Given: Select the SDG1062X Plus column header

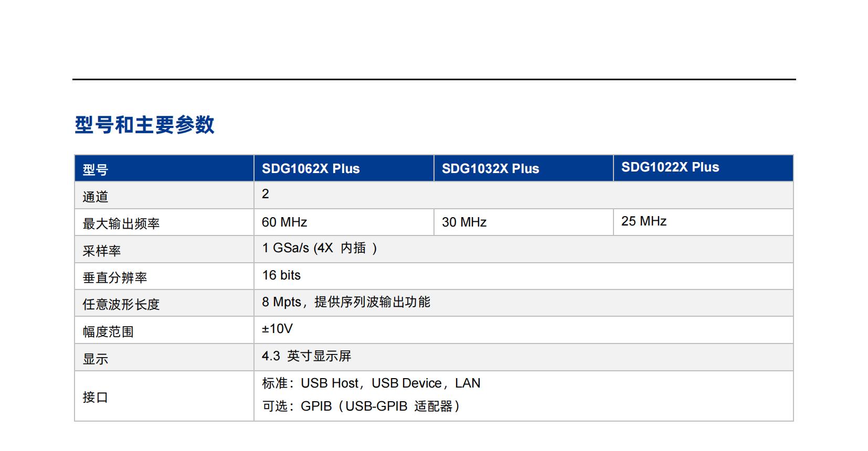Looking at the screenshot, I should tap(311, 169).
